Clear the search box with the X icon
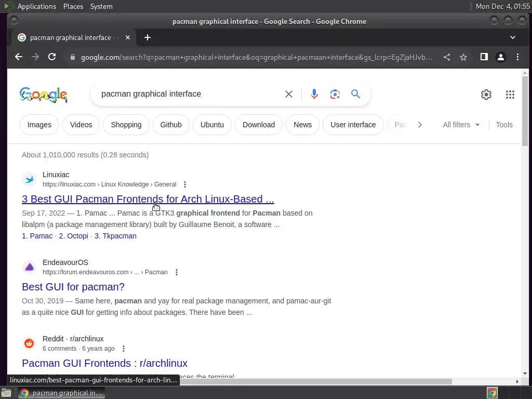 coord(289,94)
